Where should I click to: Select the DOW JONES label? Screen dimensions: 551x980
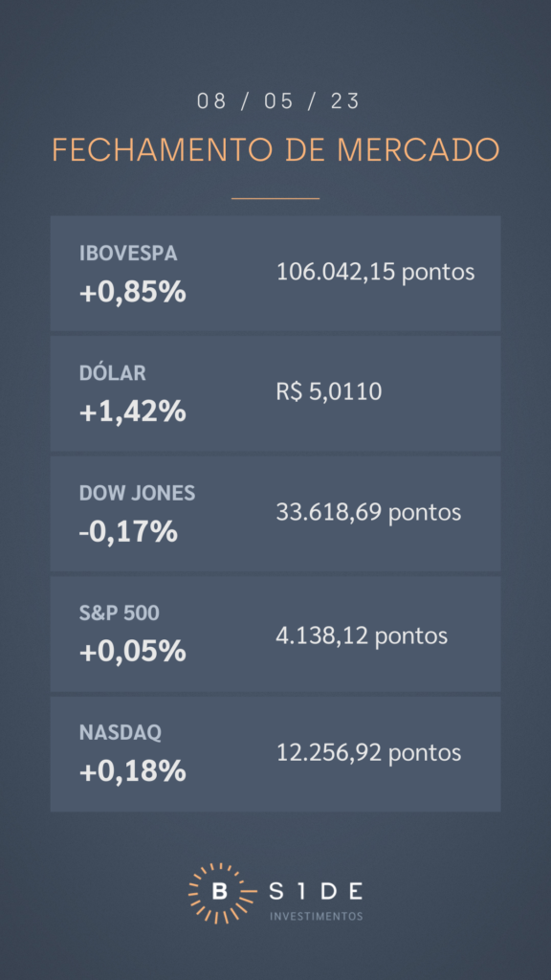[138, 493]
